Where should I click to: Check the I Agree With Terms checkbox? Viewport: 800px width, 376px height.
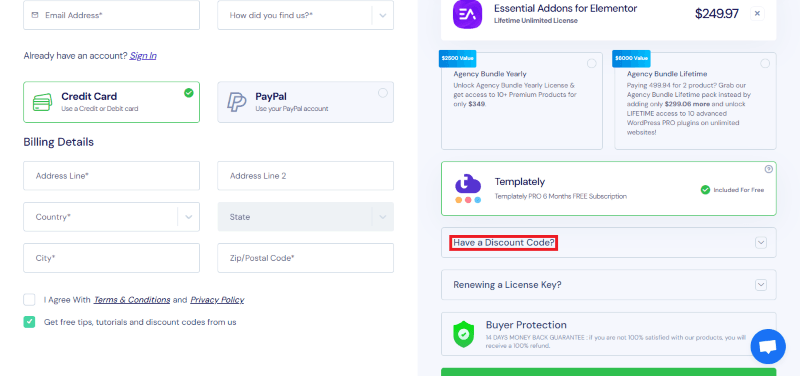click(29, 299)
